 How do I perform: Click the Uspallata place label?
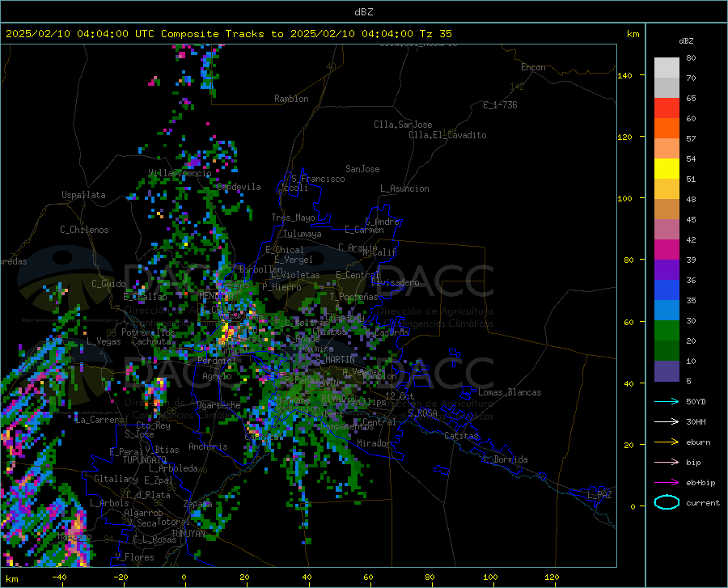[83, 195]
